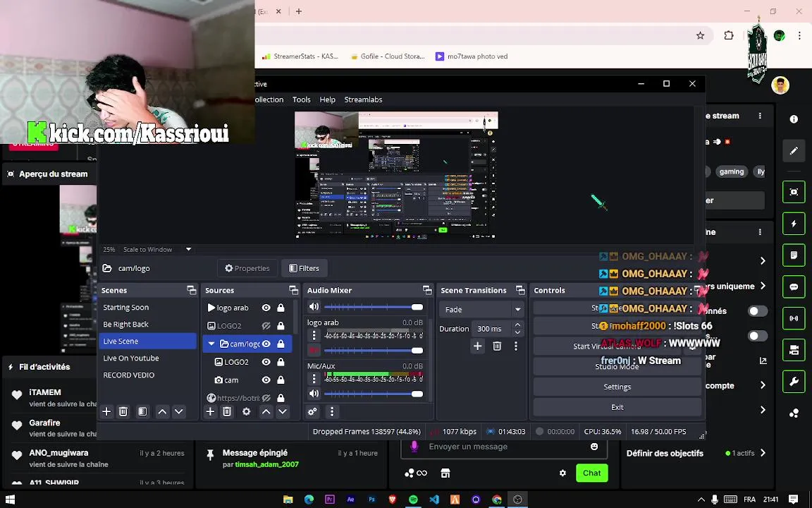Open scene filters icon in Scenes panel
Screen dimensions: 812x508
(142, 411)
